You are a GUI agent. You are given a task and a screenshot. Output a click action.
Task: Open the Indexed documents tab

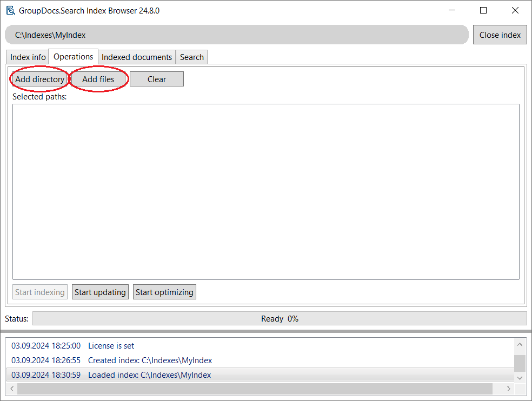click(137, 57)
